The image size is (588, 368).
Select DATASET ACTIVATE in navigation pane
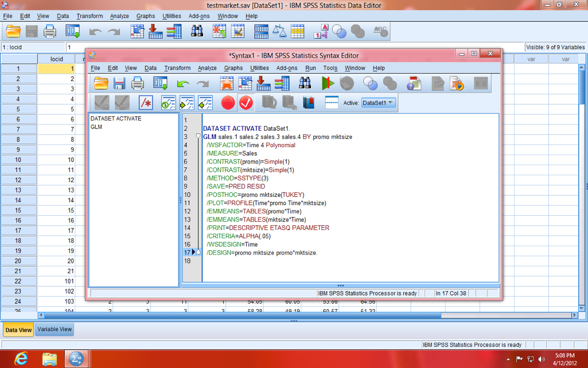[x=116, y=118]
